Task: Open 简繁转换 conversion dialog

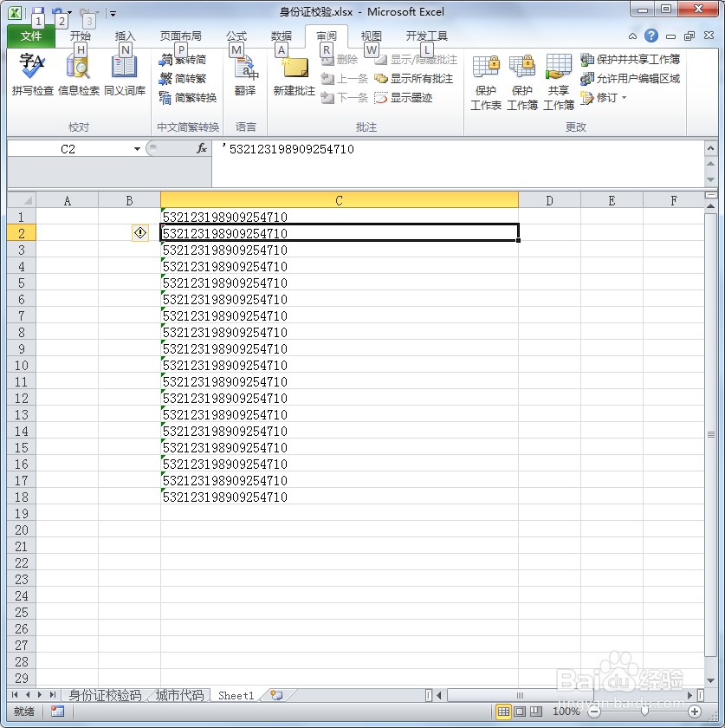Action: [187, 97]
